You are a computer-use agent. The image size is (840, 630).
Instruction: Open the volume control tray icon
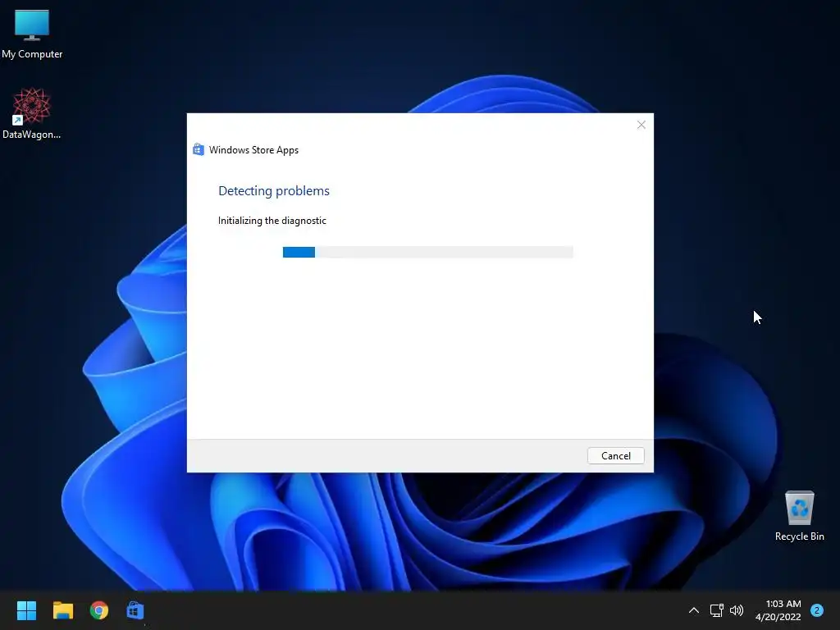coord(737,610)
